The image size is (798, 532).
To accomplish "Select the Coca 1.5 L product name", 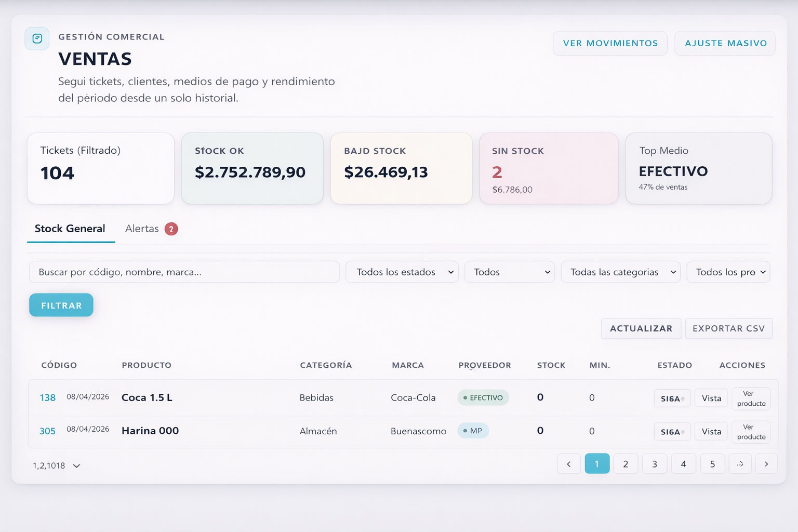I will coord(147,397).
